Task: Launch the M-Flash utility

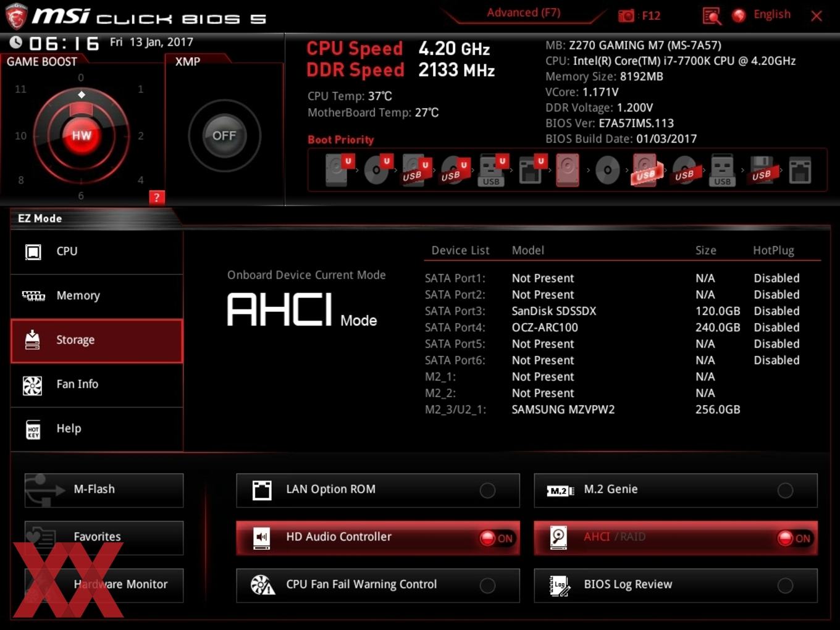Action: point(104,490)
